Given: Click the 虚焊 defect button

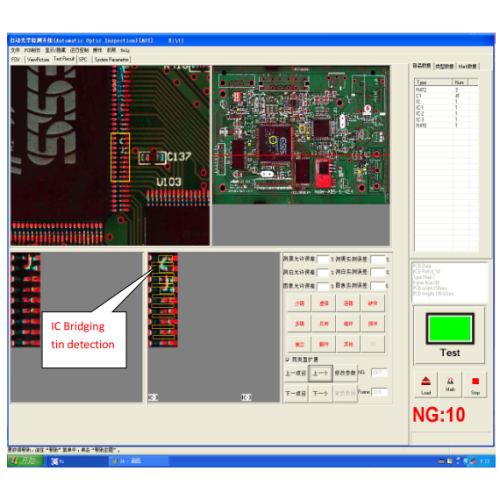Looking at the screenshot, I should [x=324, y=304].
